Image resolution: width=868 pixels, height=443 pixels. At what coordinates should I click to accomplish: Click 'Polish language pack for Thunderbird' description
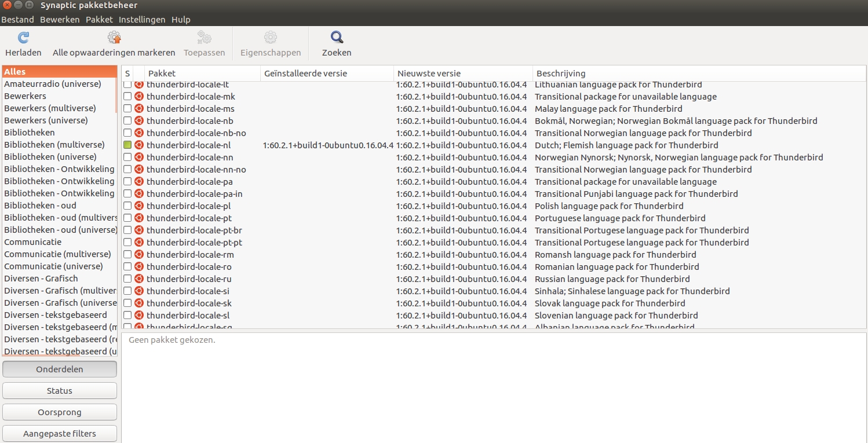(x=609, y=206)
